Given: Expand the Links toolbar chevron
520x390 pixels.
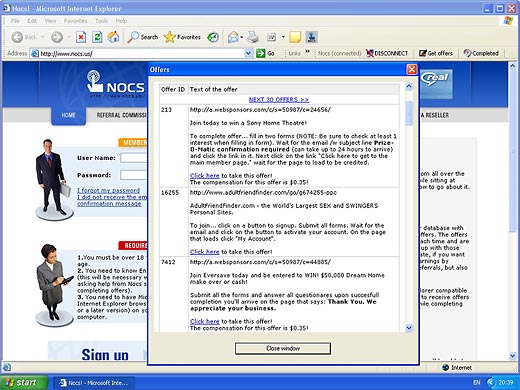Looking at the screenshot, I should (307, 52).
